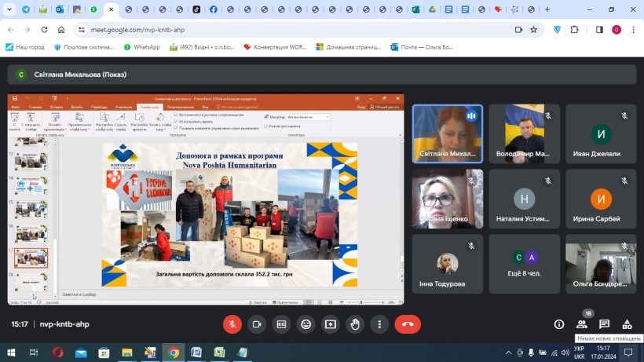Open Meet more options three-dot menu
The height and width of the screenshot is (362, 644).
coord(379,324)
